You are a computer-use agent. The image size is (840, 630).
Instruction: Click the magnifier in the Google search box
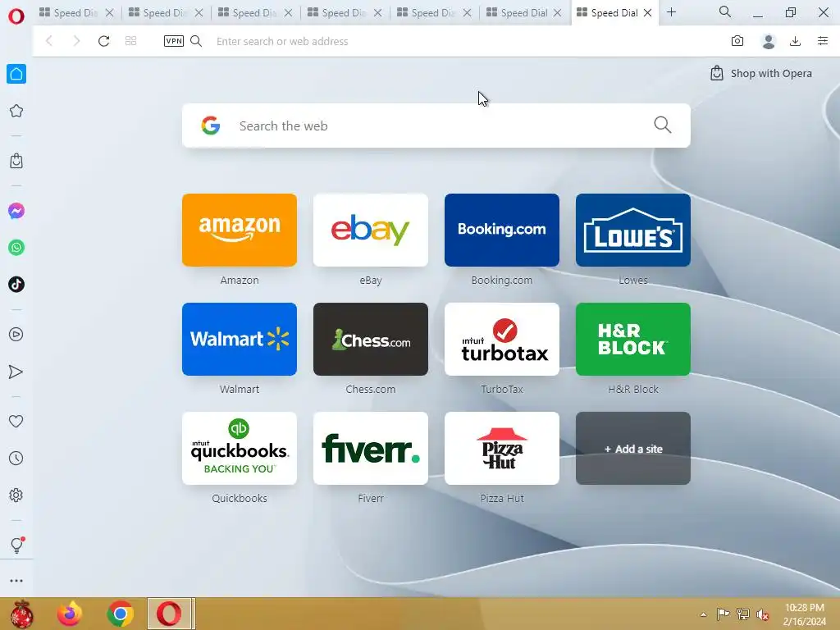click(x=662, y=125)
